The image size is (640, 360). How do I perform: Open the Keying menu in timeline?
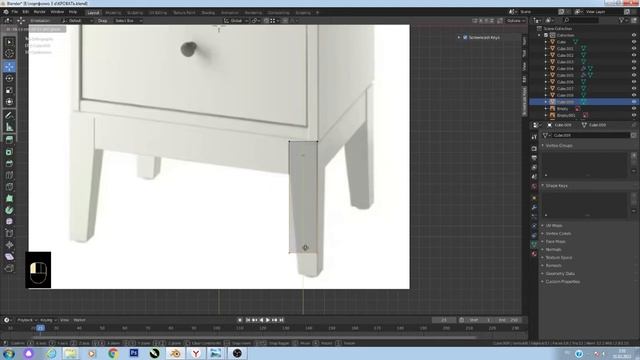click(x=48, y=320)
